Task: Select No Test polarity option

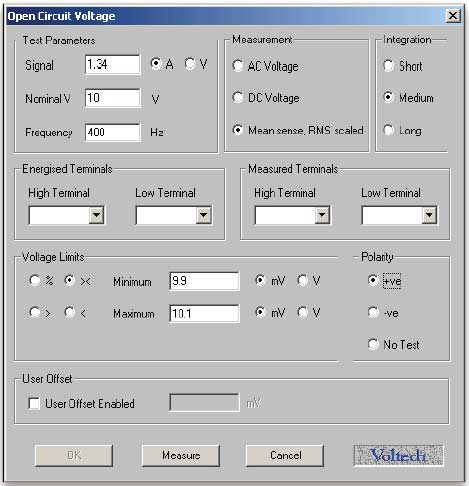Action: [373, 344]
